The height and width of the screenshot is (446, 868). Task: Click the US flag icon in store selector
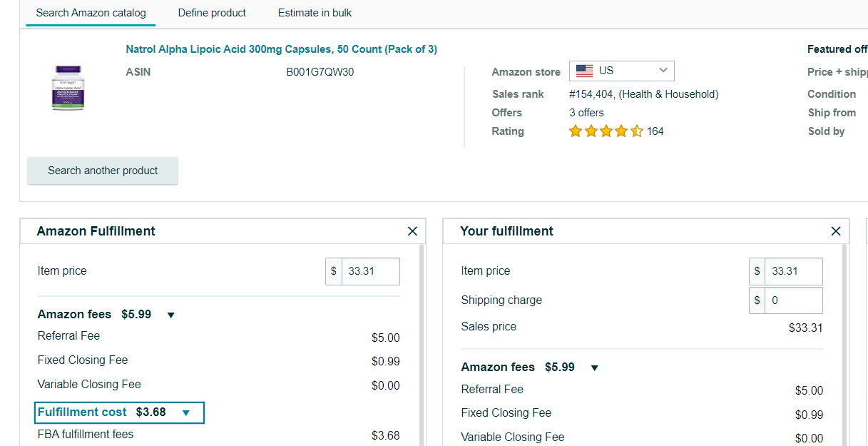pos(584,71)
